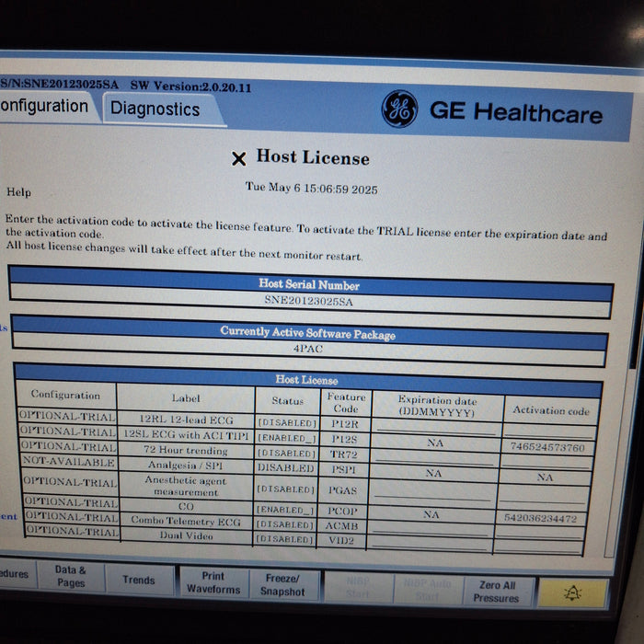The height and width of the screenshot is (644, 644).
Task: Click activation code 746524573760
Action: (547, 446)
